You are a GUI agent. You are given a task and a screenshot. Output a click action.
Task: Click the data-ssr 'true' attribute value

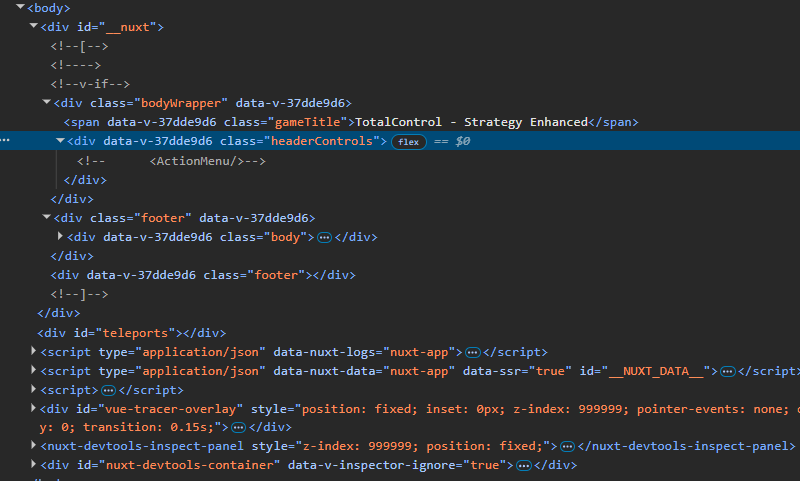coord(550,371)
